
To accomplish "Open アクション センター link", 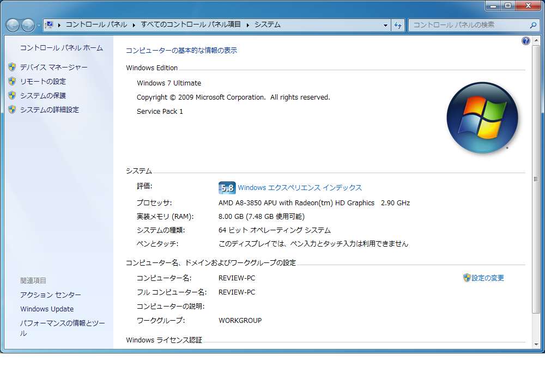I will coord(50,295).
